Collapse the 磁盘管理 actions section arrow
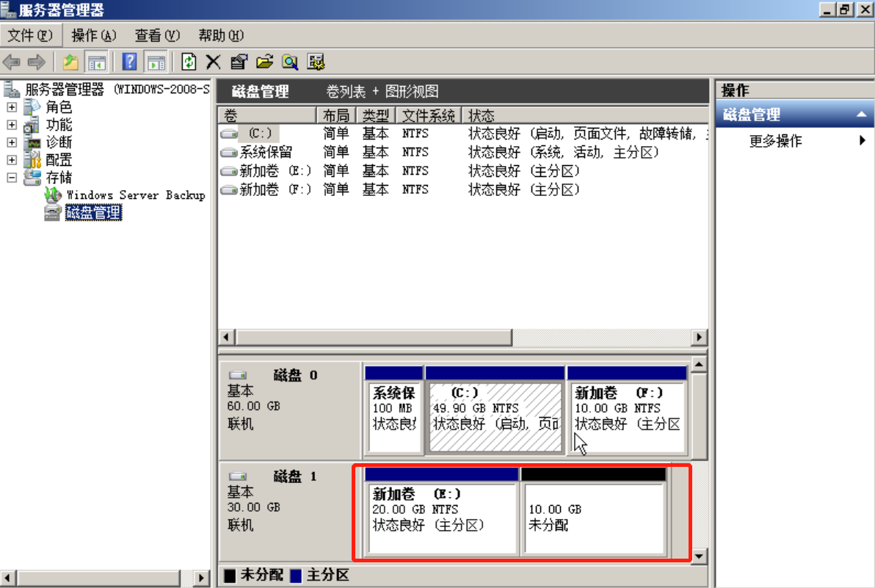Viewport: 875px width, 588px height. tap(862, 115)
